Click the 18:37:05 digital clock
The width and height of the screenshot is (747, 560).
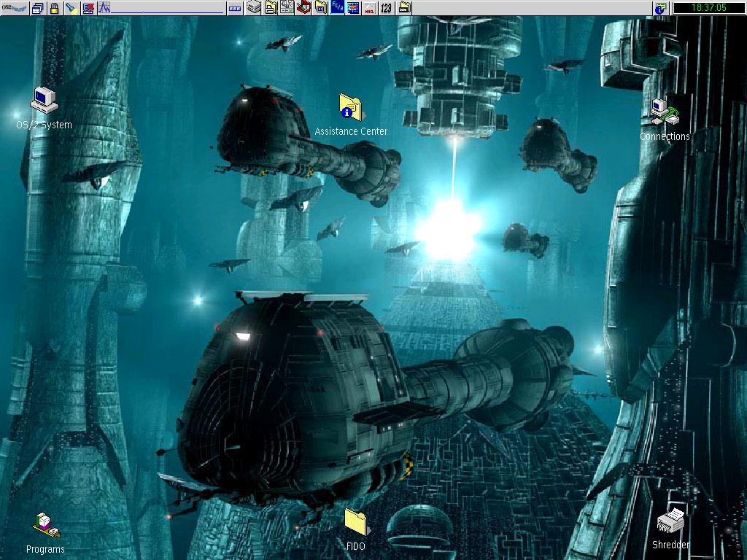point(708,7)
